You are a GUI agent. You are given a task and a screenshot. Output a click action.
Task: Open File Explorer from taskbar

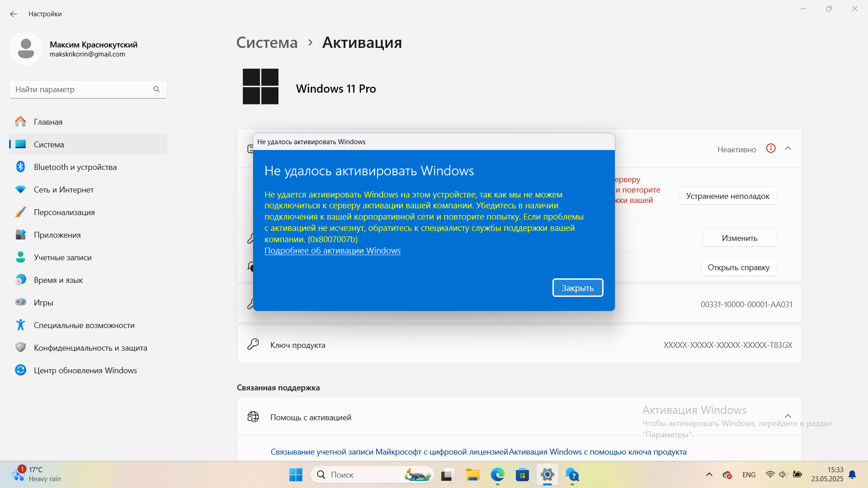point(472,475)
